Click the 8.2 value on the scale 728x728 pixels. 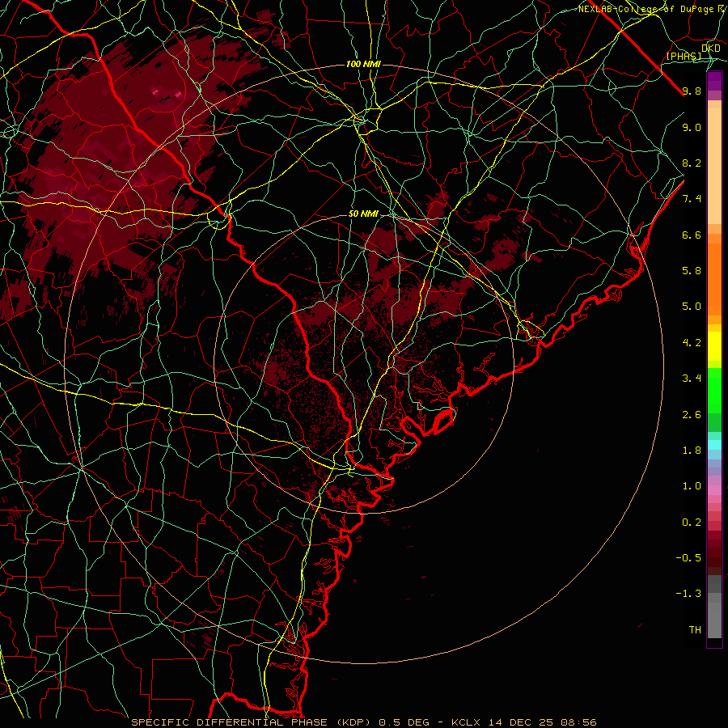pos(692,163)
